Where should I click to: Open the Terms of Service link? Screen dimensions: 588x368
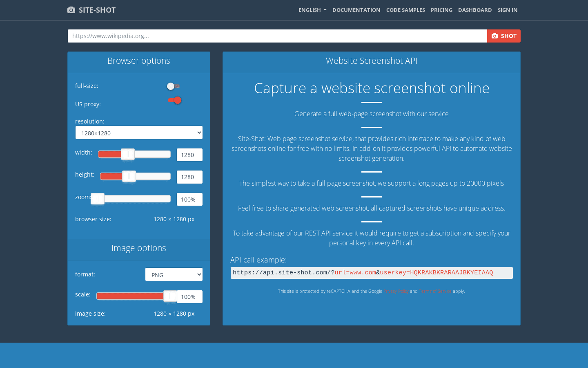point(435,291)
